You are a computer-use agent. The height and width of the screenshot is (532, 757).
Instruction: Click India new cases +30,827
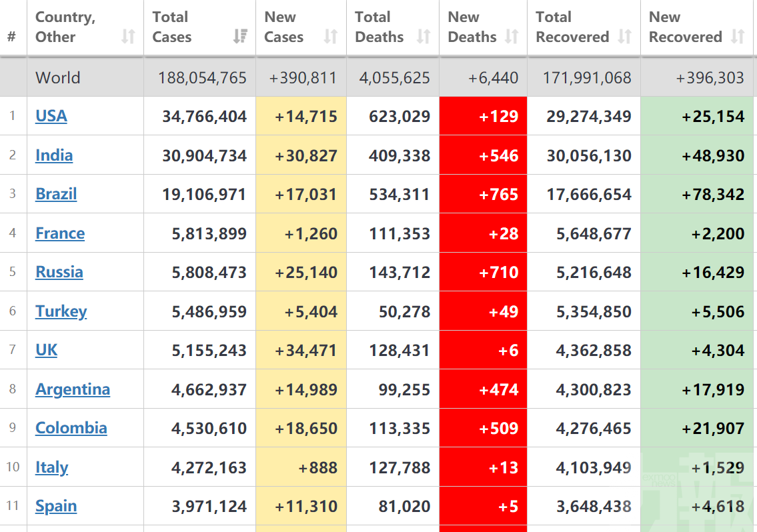coord(305,155)
